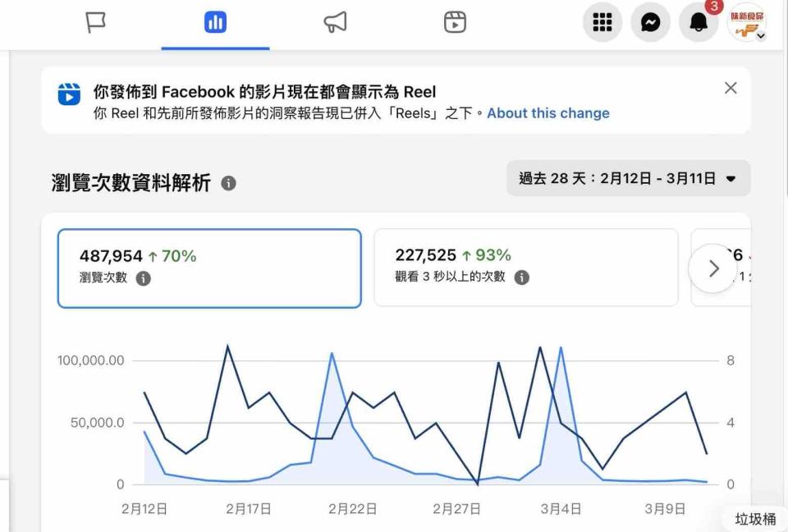Click info icon next to 瀏覽次數資料解析
The width and height of the screenshot is (788, 532).
(229, 183)
